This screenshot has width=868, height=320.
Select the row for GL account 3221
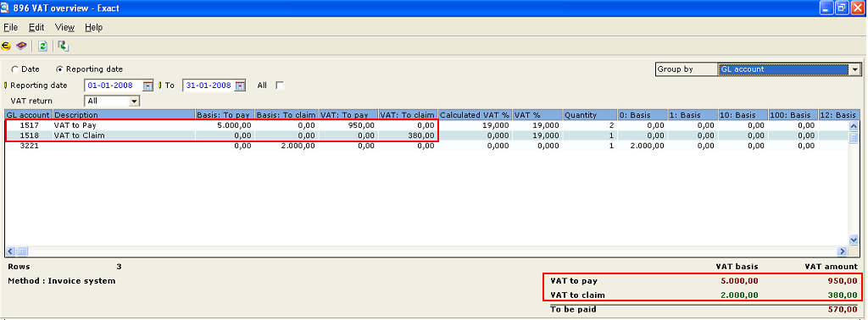[x=426, y=146]
